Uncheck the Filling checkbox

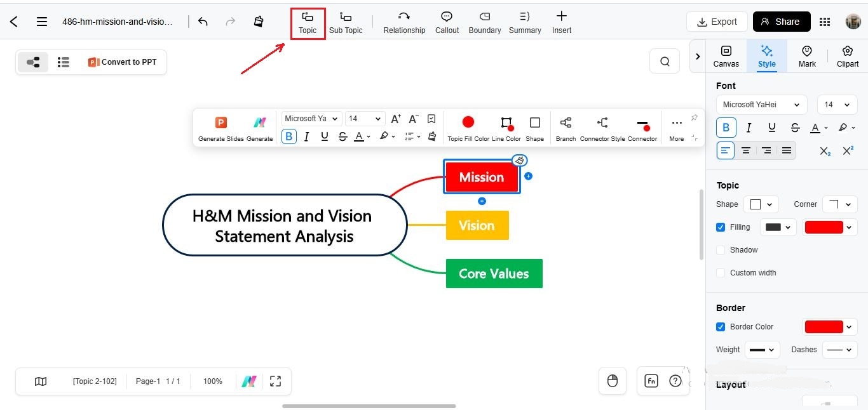coord(721,227)
